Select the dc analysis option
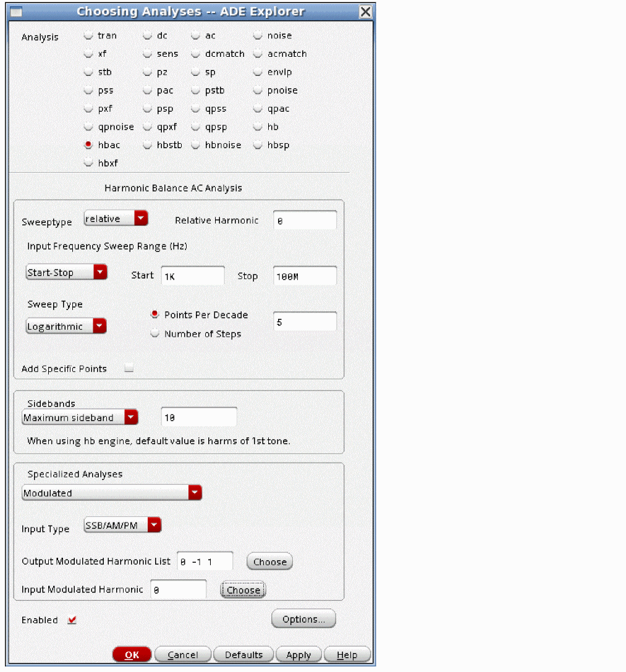 (148, 36)
